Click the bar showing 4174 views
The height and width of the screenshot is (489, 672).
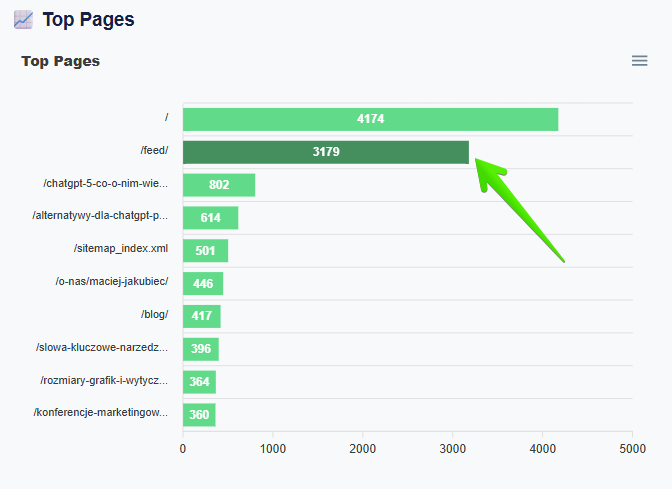coord(370,119)
